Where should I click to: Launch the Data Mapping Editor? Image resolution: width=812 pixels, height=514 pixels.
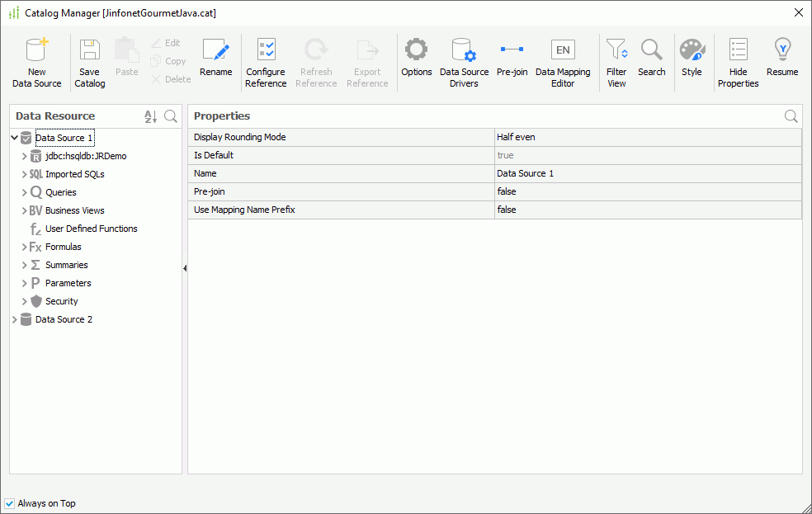point(563,58)
